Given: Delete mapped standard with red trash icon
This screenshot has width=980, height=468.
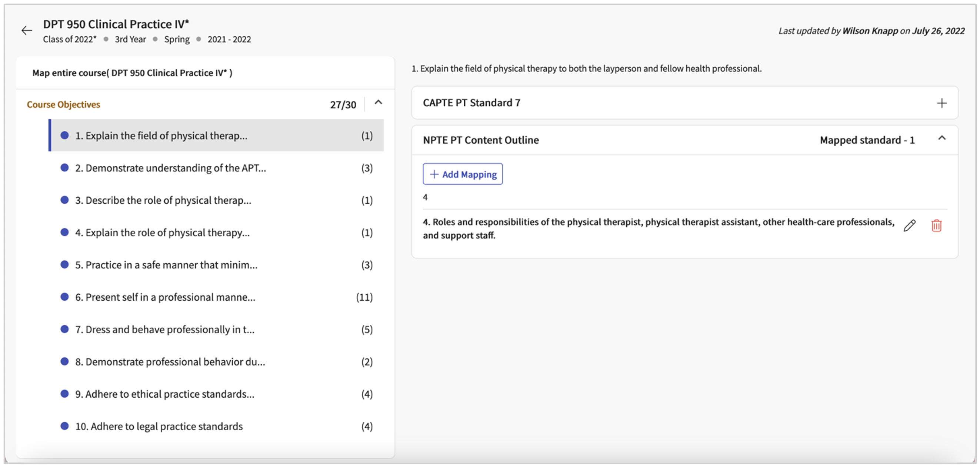Looking at the screenshot, I should (x=936, y=225).
